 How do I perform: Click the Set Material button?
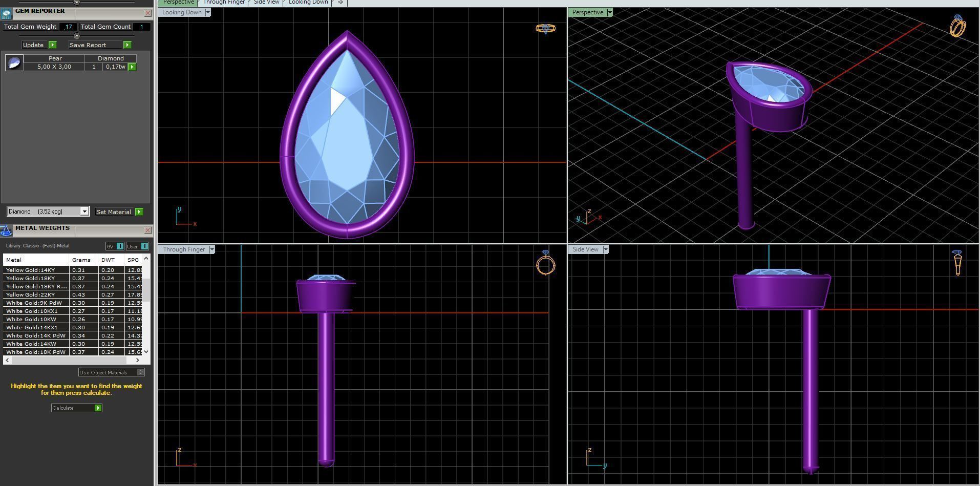(114, 212)
